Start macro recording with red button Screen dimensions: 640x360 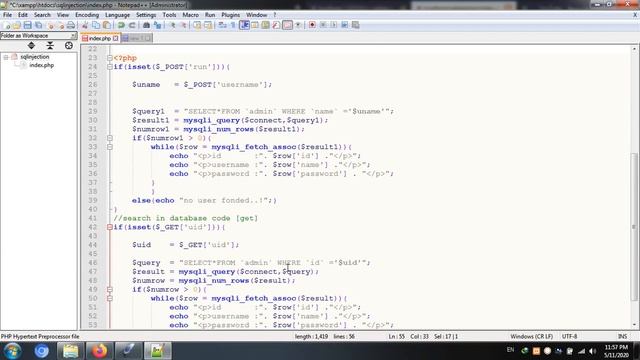click(312, 25)
